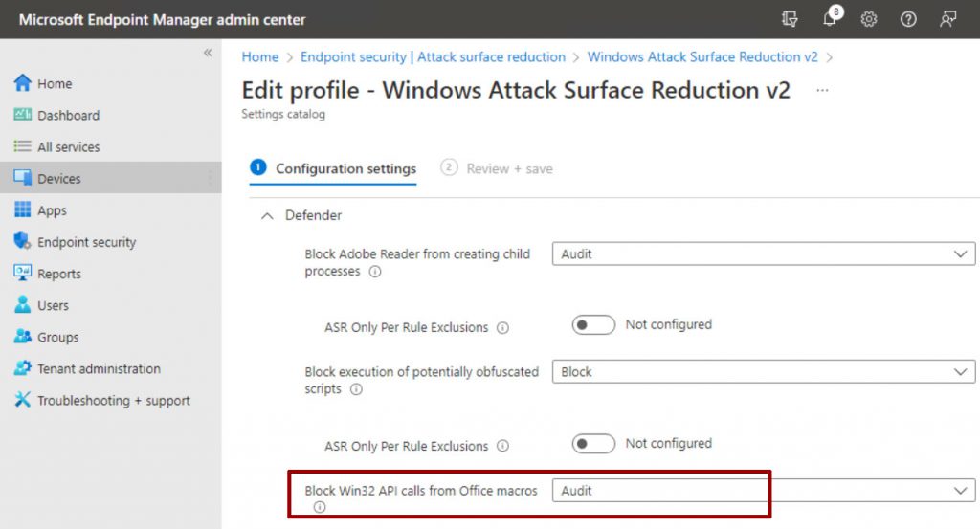Click the Block Adobe Reader setting label
This screenshot has width=980, height=529.
pyautogui.click(x=417, y=262)
